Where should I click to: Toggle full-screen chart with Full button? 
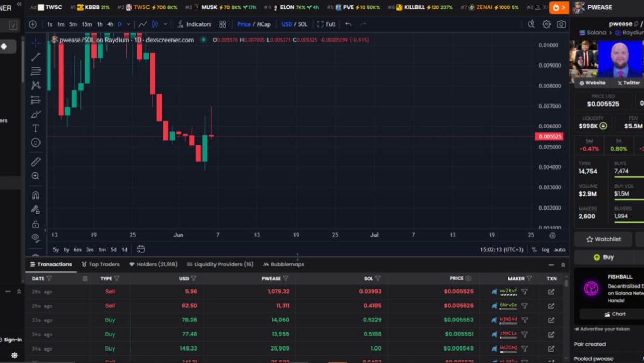326,24
